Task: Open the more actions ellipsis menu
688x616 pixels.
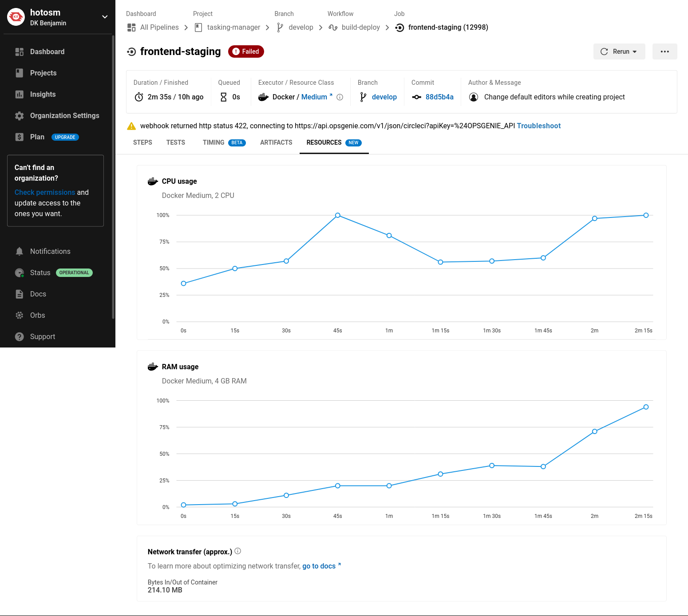Action: (665, 51)
